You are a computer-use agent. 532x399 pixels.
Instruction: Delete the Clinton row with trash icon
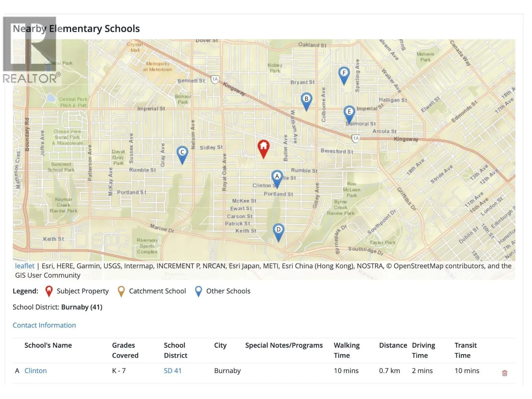[x=504, y=373]
